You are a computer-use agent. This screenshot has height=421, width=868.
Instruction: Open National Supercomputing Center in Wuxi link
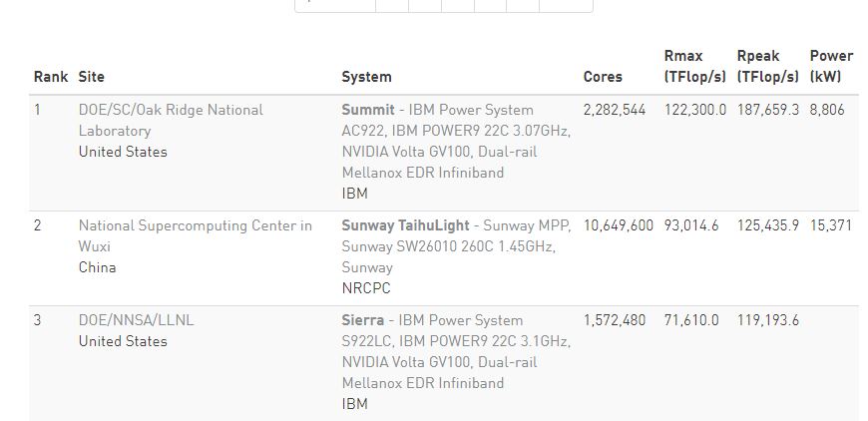(x=195, y=235)
